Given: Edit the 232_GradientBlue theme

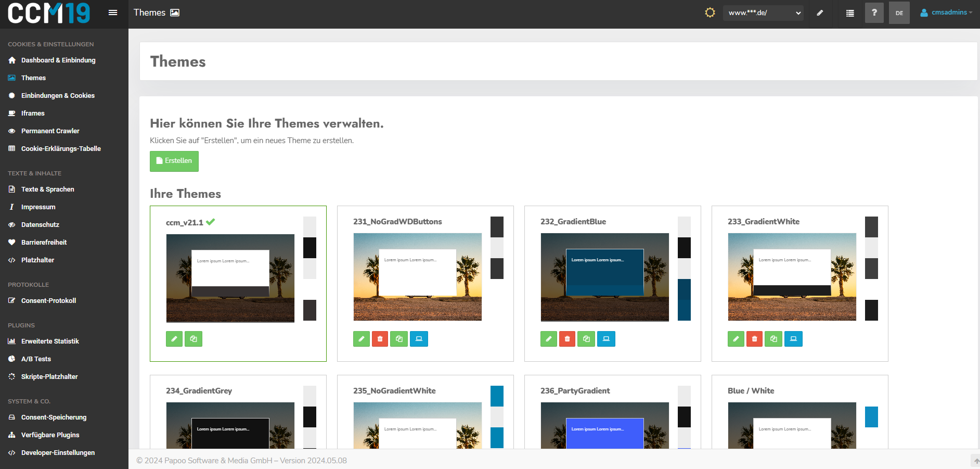Looking at the screenshot, I should tap(549, 339).
